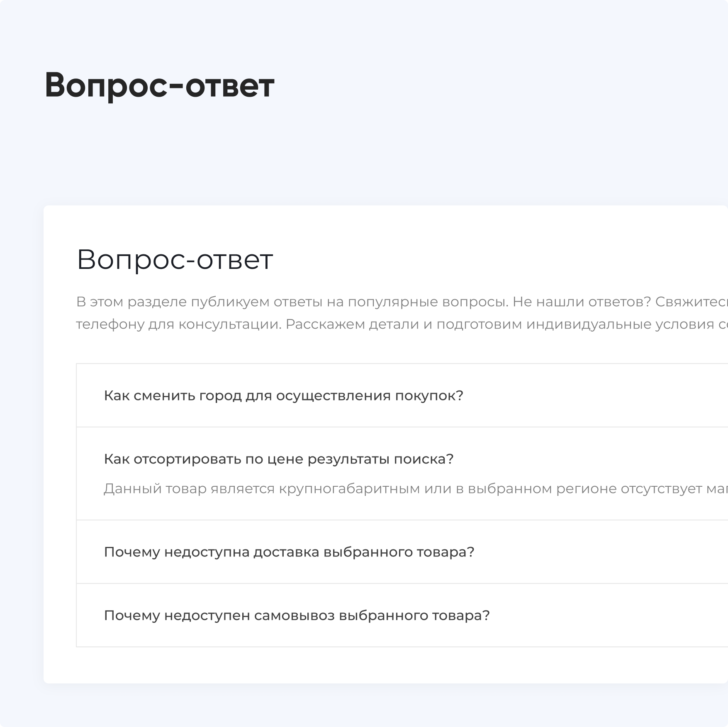The image size is (728, 727).
Task: Click the expanded question 'Как отсортировать по цене результаты поиска?'
Action: (279, 459)
